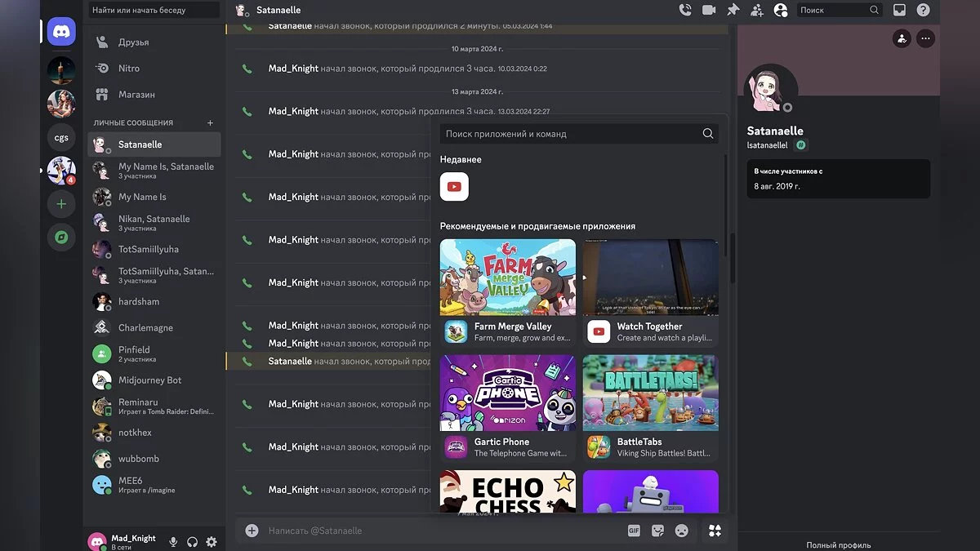This screenshot has width=980, height=551.
Task: Open the wubbomb direct message
Action: (x=154, y=458)
